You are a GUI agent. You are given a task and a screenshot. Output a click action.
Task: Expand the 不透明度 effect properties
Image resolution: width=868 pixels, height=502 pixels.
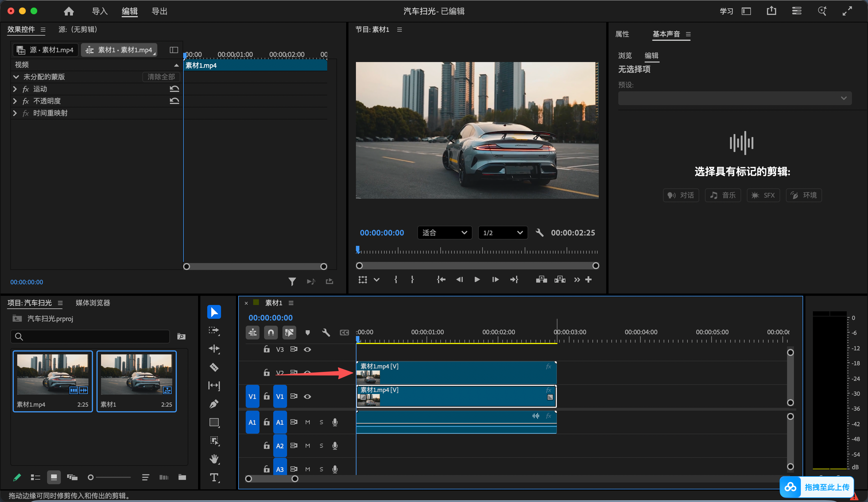tap(15, 101)
